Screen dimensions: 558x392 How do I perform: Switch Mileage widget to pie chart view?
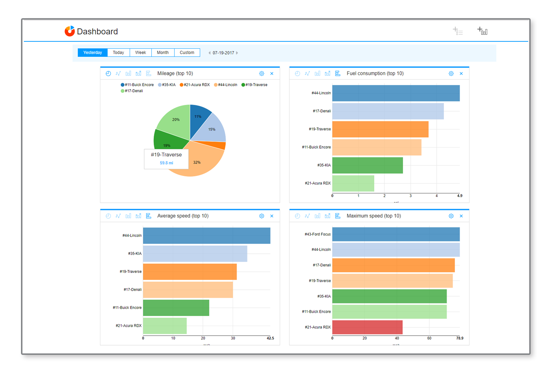pos(108,74)
